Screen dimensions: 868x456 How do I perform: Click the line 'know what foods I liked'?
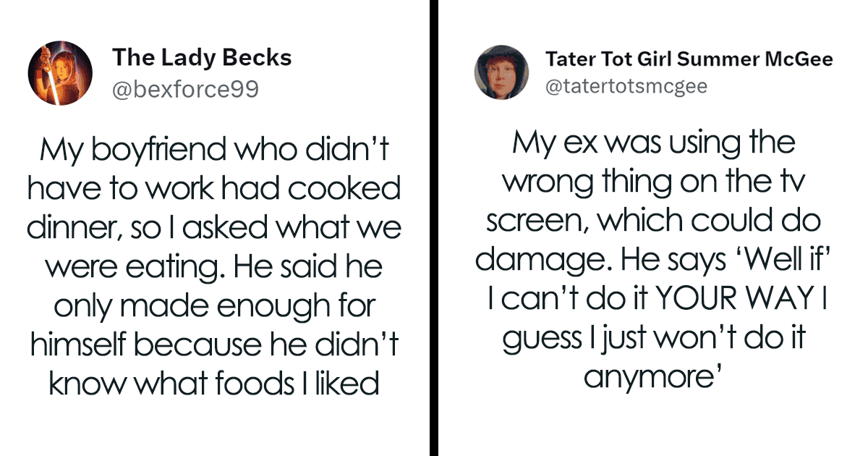214,385
